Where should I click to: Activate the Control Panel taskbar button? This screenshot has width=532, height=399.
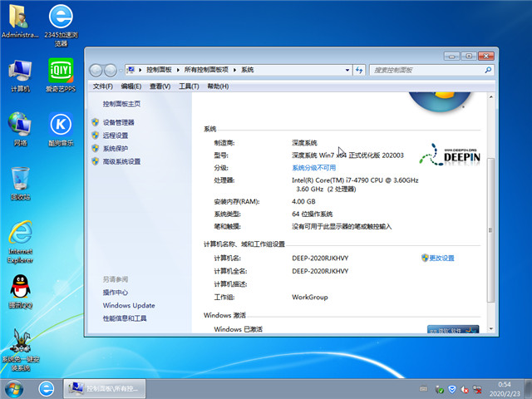105,388
